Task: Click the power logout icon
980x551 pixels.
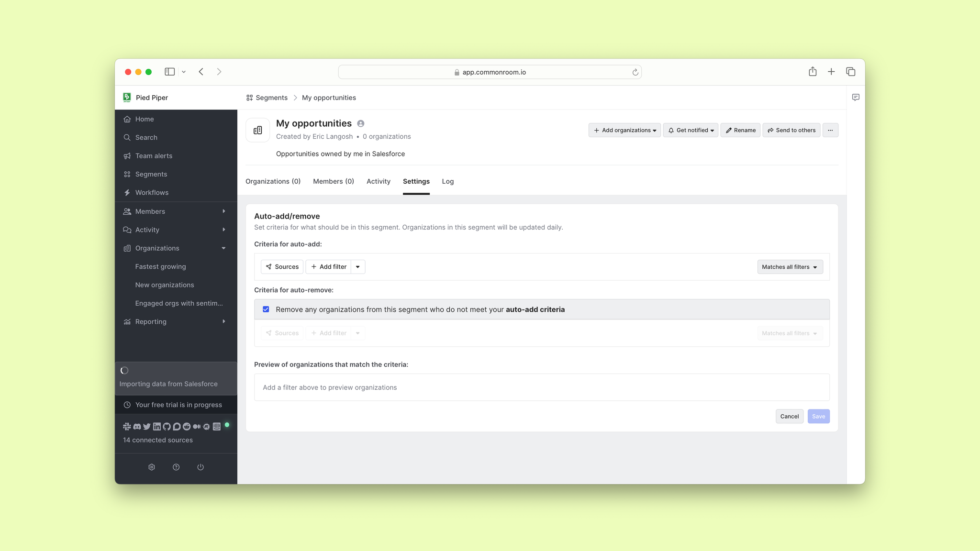Action: [x=200, y=467]
